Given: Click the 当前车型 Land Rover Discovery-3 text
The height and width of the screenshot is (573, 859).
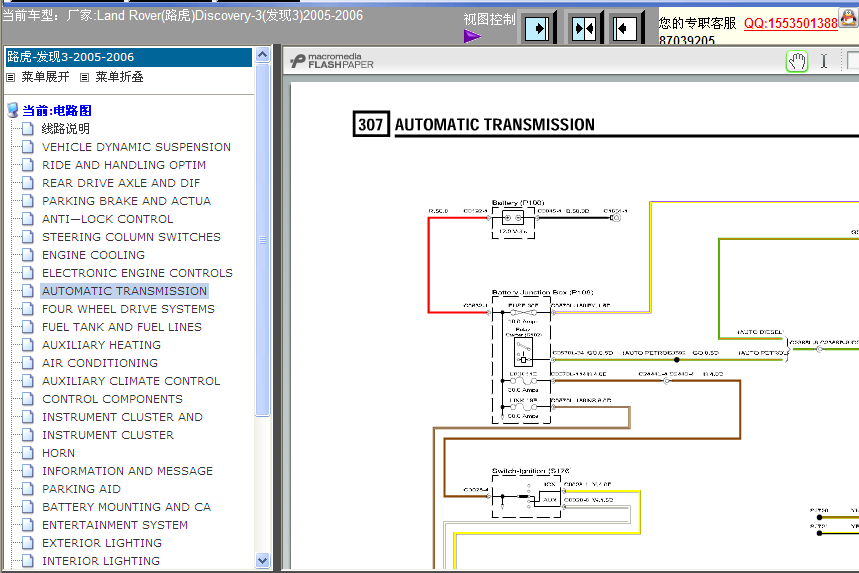Looking at the screenshot, I should point(183,15).
